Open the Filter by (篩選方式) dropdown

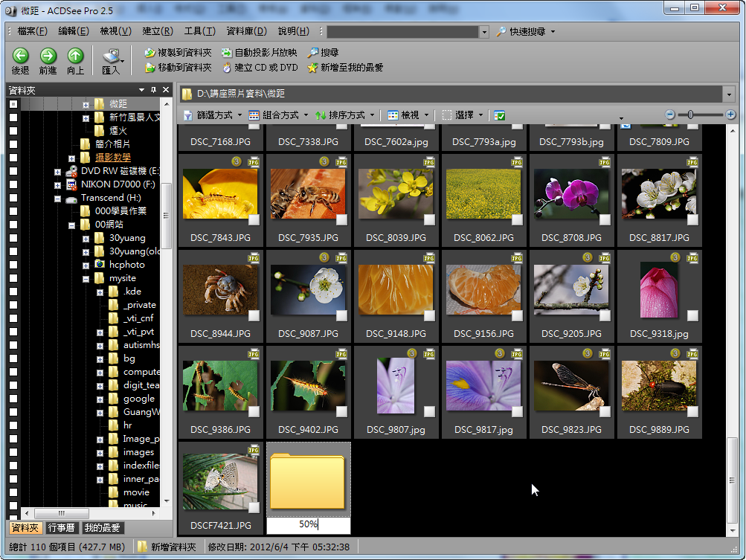point(213,115)
